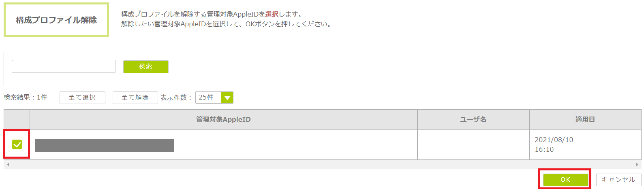Viewport: 644px width, 189px height.
Task: Click the 全て選択 select-all button
Action: pyautogui.click(x=82, y=98)
